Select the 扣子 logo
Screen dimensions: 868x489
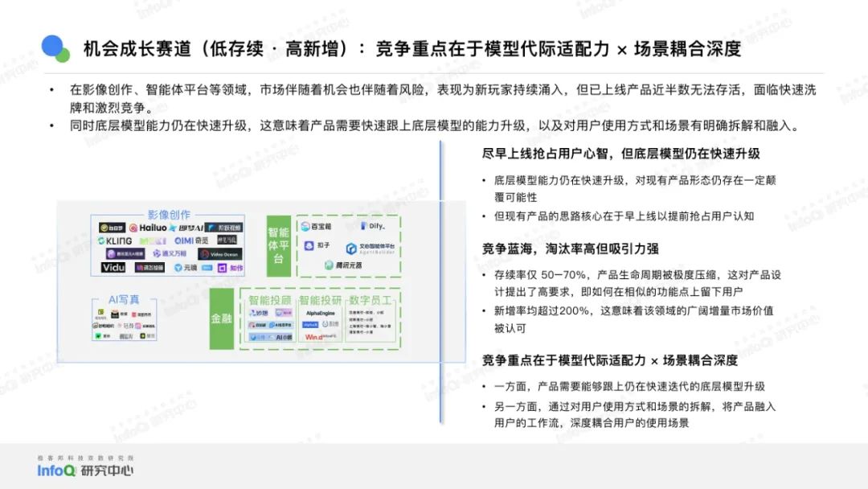click(x=317, y=245)
